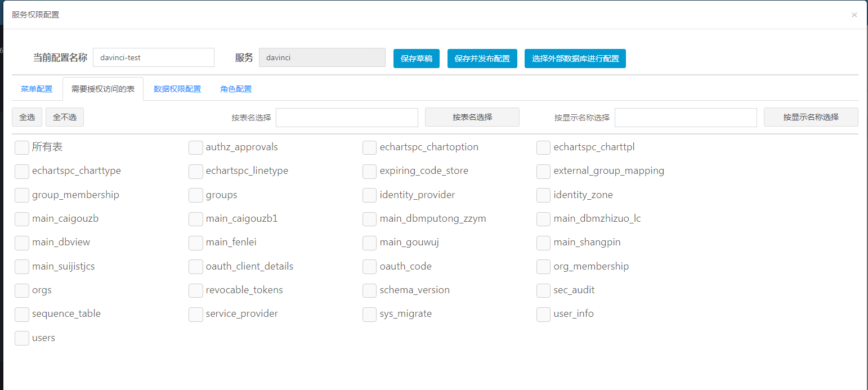Focus the 按显示名称选择 text input
Viewport: 868px width, 390px height.
click(686, 118)
